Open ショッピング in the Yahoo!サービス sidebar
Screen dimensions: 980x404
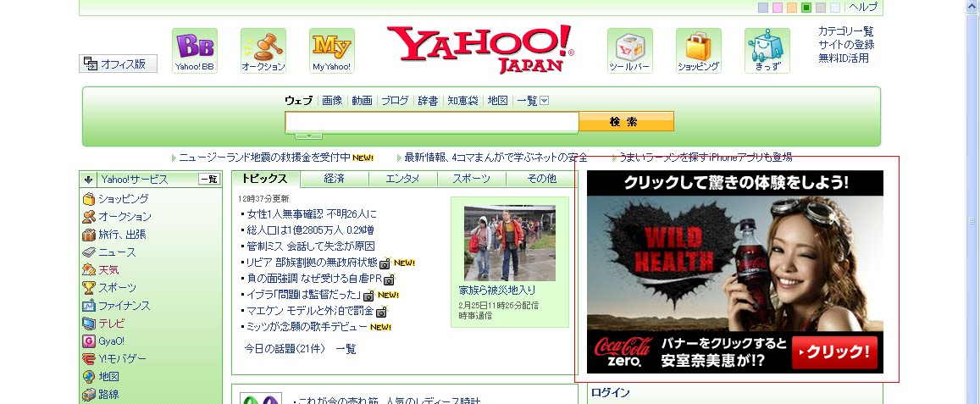click(x=116, y=199)
